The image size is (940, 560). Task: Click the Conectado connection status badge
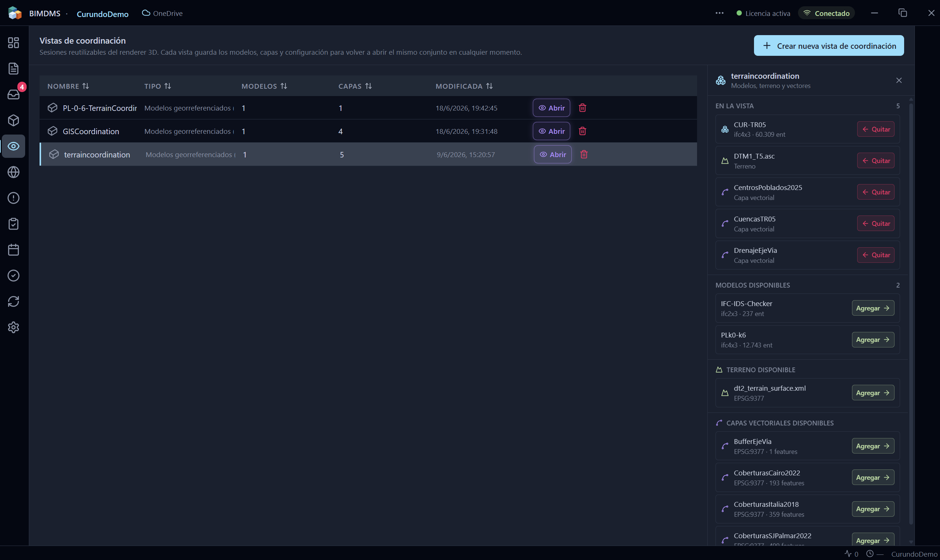[x=826, y=13]
